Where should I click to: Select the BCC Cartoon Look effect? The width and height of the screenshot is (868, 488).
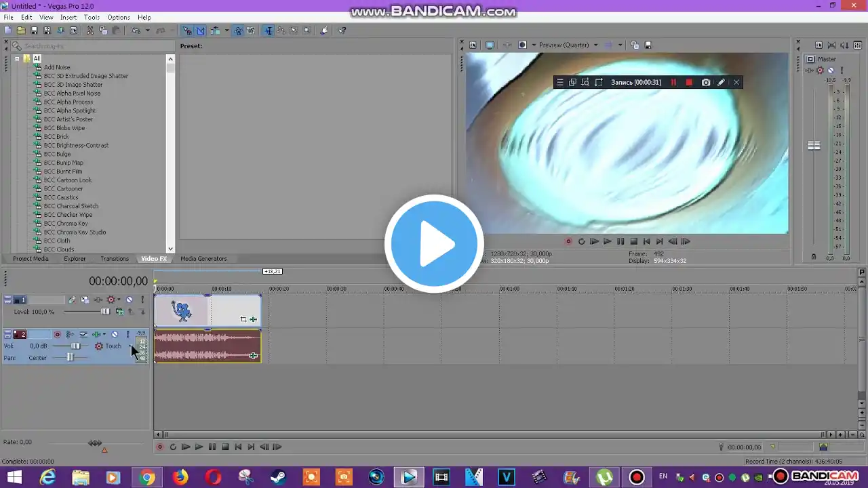point(68,180)
